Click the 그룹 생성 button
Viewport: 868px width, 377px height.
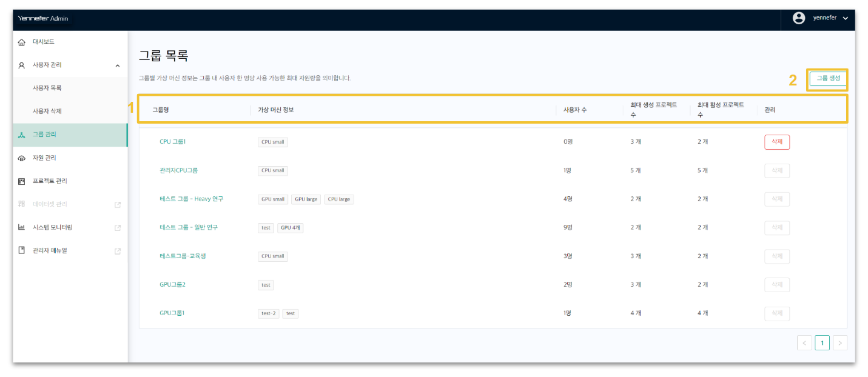[827, 78]
